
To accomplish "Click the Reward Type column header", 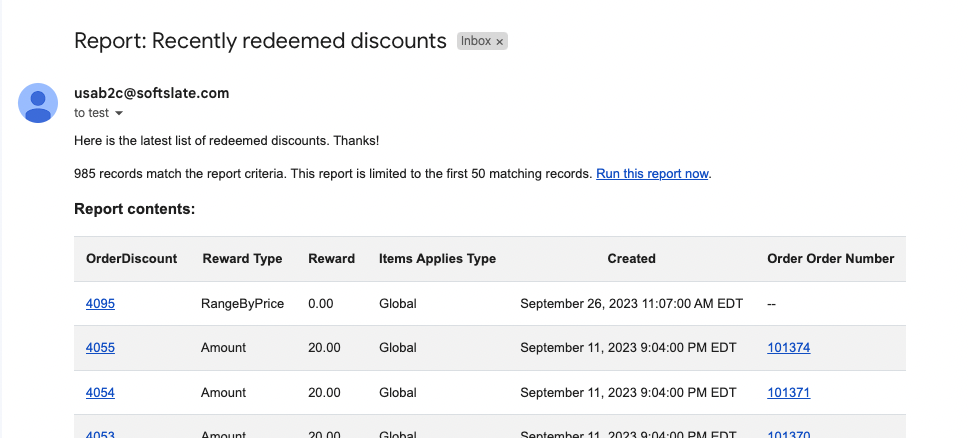I will pos(242,259).
